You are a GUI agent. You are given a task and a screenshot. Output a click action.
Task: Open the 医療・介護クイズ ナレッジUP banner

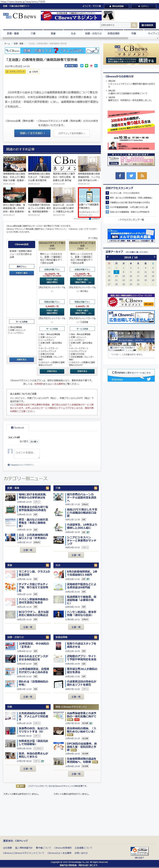click(52, 51)
